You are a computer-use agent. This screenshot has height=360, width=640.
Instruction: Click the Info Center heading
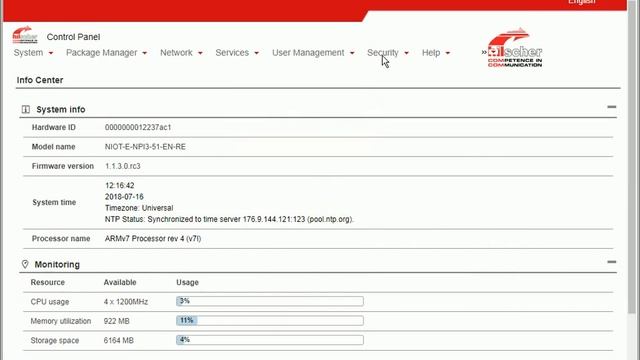pyautogui.click(x=40, y=80)
